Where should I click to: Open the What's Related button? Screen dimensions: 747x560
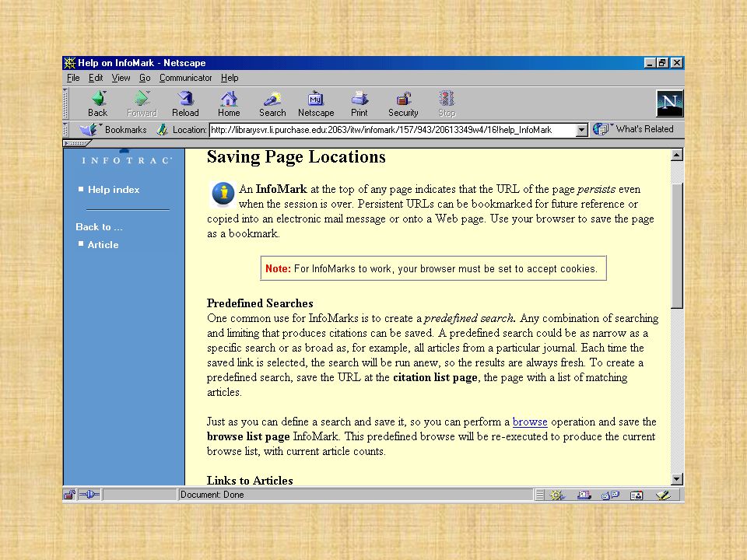coord(633,129)
